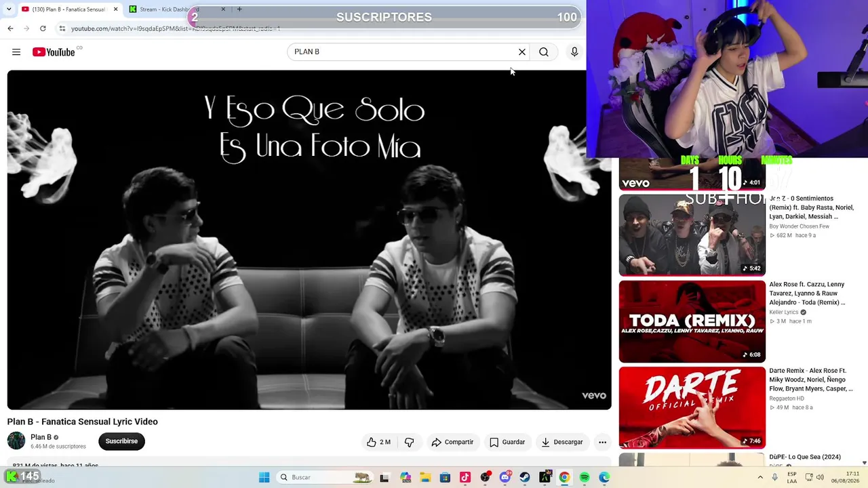Image resolution: width=868 pixels, height=488 pixels.
Task: Click the system tray microphone icon
Action: [x=775, y=477]
